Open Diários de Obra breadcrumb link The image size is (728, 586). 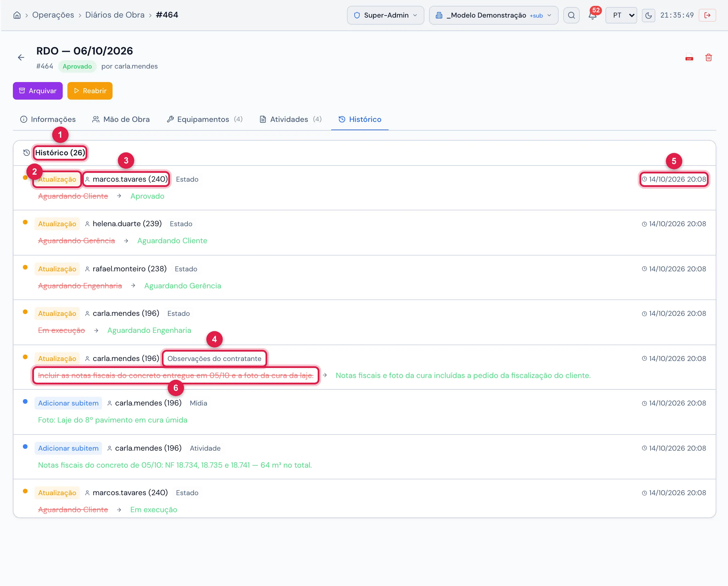(115, 15)
